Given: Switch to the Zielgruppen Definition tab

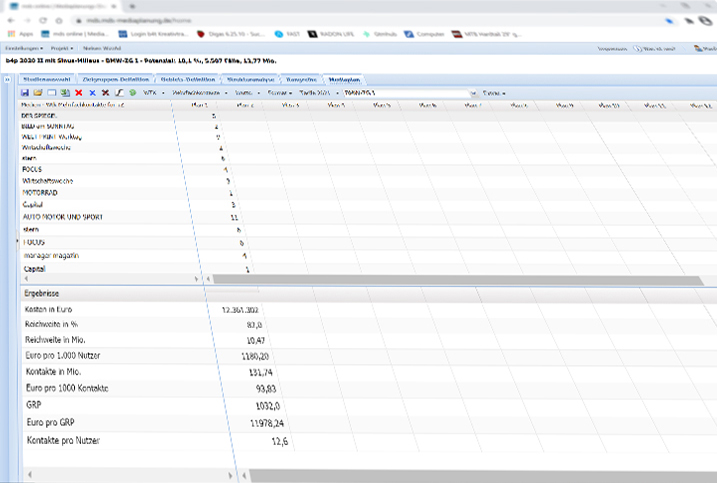Looking at the screenshot, I should tap(116, 80).
